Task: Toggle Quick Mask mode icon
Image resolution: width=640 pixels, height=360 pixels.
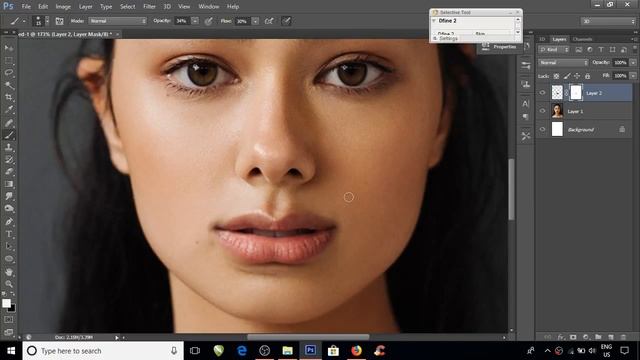Action: tap(9, 320)
